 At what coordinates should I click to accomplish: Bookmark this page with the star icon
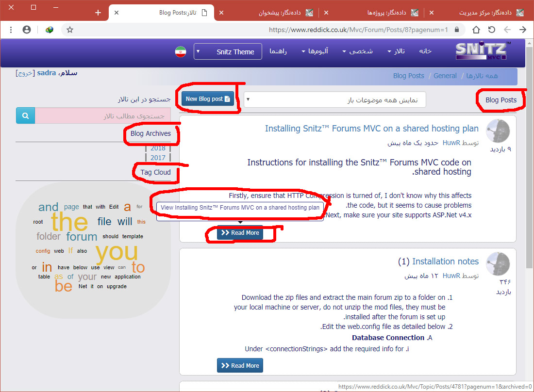70,30
